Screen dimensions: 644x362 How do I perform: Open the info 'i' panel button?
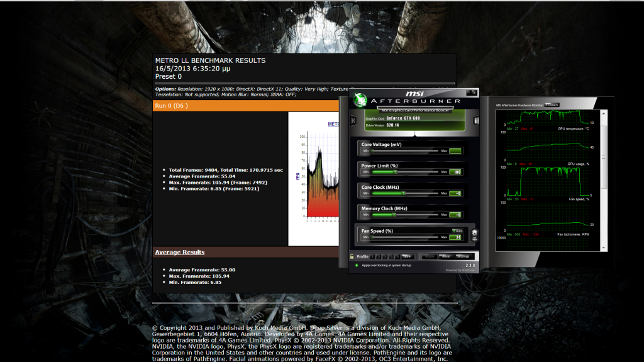coord(476,121)
